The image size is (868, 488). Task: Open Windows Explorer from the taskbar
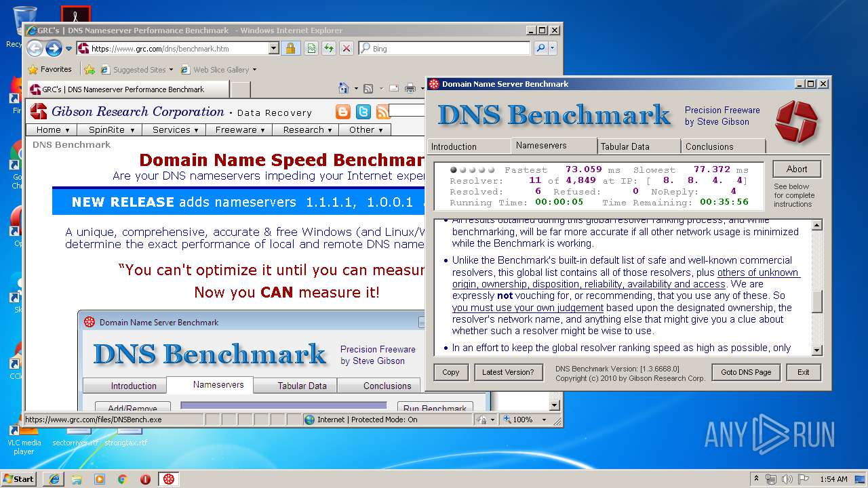pyautogui.click(x=77, y=479)
